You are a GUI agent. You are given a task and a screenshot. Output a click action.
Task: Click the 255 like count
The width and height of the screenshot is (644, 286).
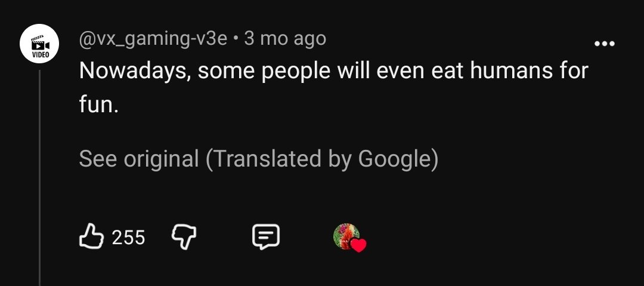tap(129, 238)
